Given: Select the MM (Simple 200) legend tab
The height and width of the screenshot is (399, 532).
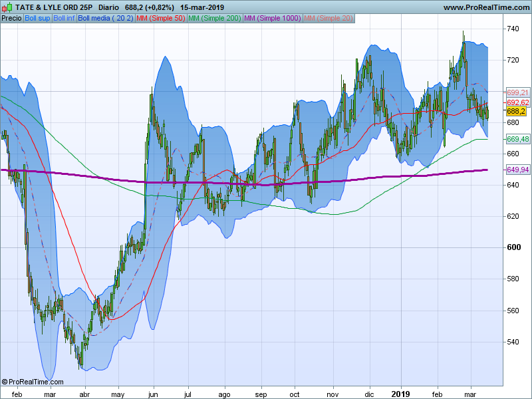Looking at the screenshot, I should pyautogui.click(x=214, y=19).
